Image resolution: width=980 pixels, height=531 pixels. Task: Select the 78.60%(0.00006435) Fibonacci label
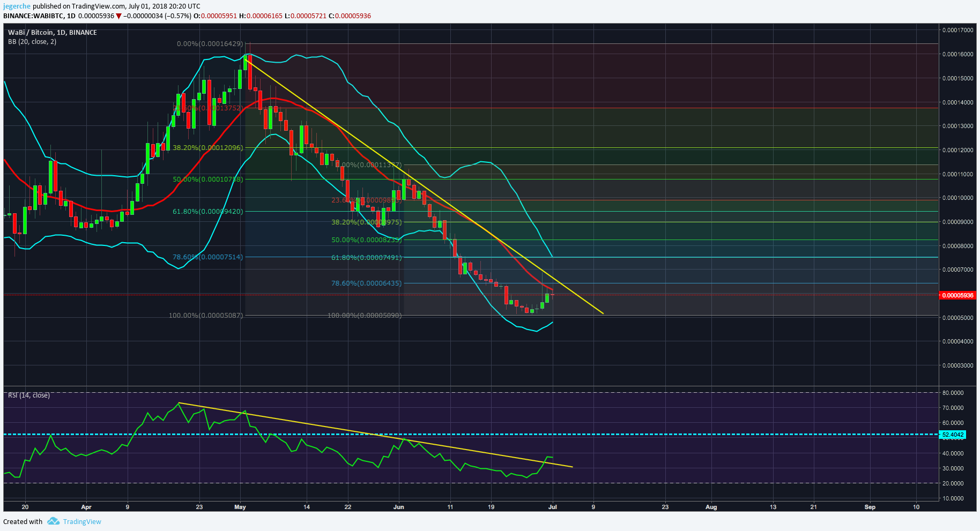(x=367, y=283)
